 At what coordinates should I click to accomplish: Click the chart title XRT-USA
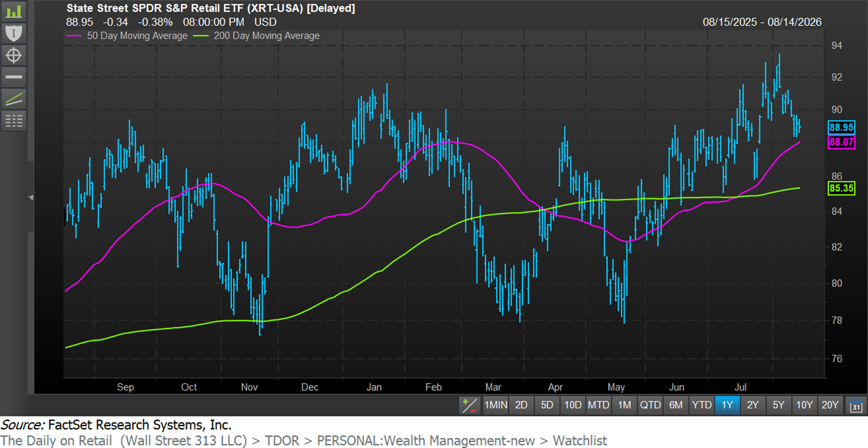coord(211,8)
